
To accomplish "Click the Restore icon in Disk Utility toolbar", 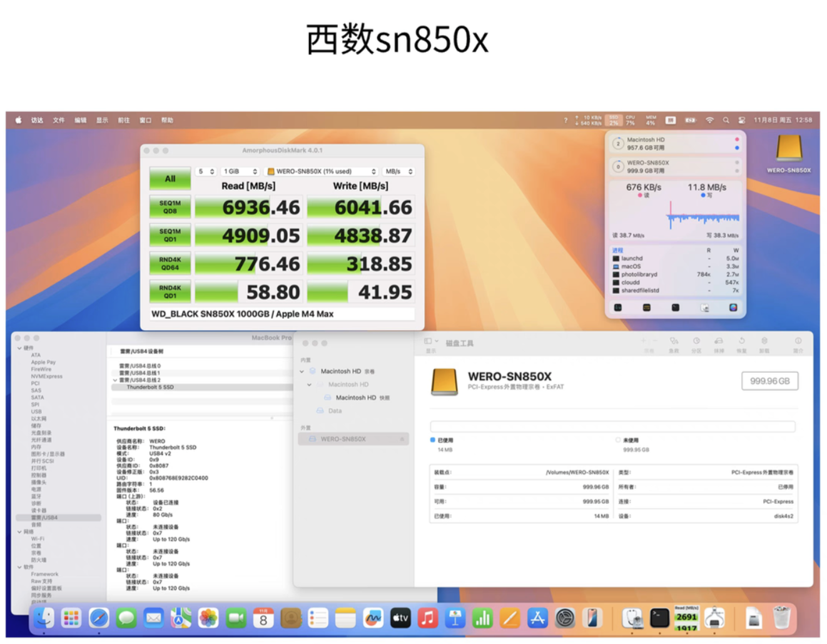I will coord(741,341).
